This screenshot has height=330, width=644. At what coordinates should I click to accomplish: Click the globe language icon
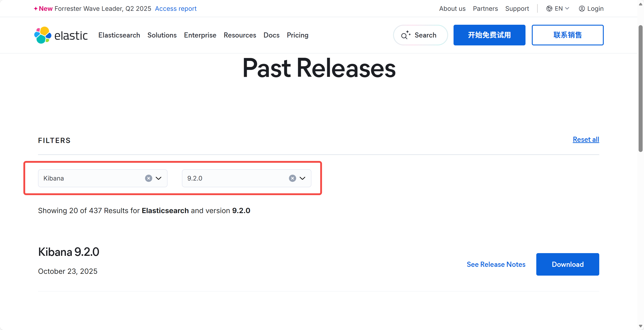pos(549,9)
